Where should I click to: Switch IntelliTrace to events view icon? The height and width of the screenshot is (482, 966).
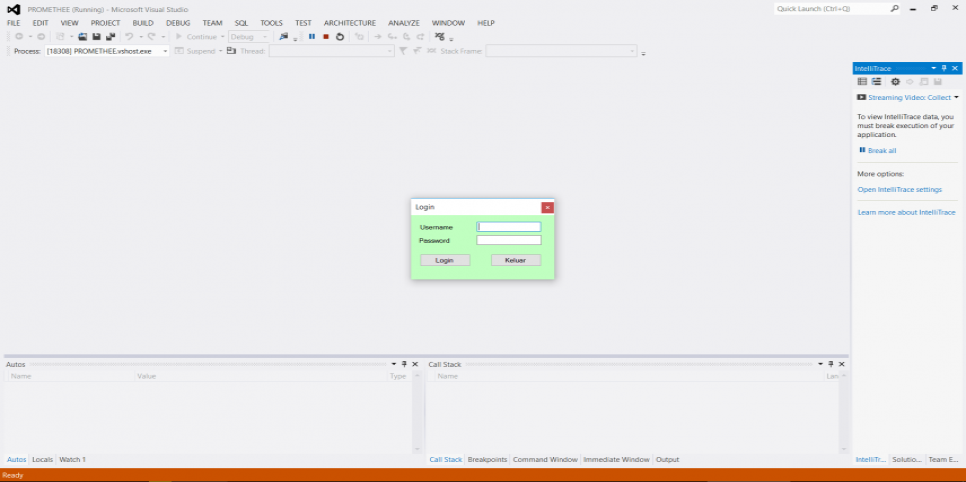tap(862, 81)
